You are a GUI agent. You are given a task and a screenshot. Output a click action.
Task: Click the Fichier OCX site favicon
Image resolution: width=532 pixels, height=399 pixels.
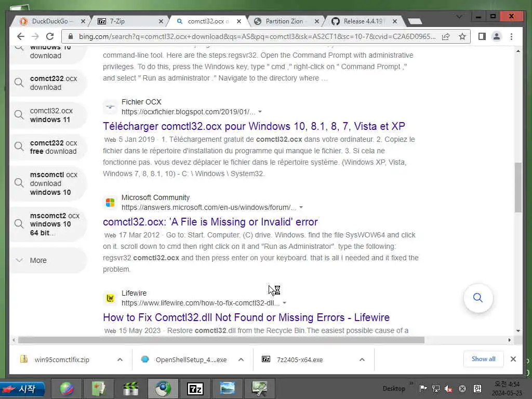tap(110, 107)
